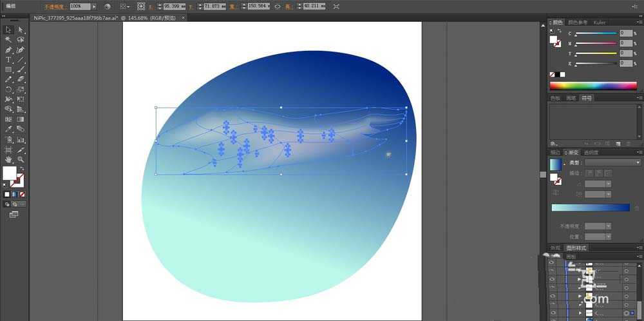Select the Rectangle shape tool
The height and width of the screenshot is (321, 644).
[x=8, y=70]
